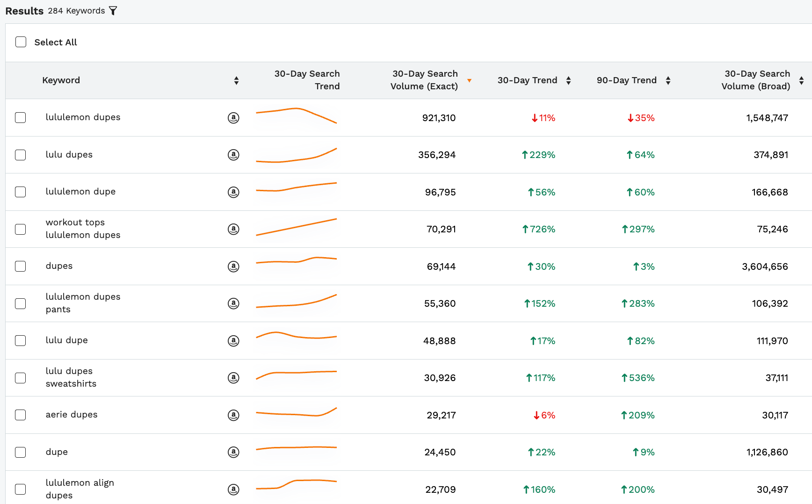The height and width of the screenshot is (504, 812).
Task: Sort by 30-Day Search Volume (Broad) arrows
Action: tap(801, 80)
